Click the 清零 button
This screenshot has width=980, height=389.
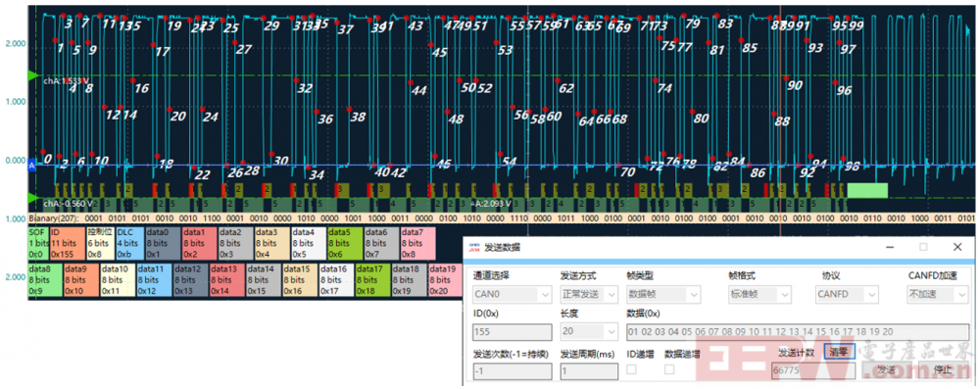pyautogui.click(x=839, y=352)
